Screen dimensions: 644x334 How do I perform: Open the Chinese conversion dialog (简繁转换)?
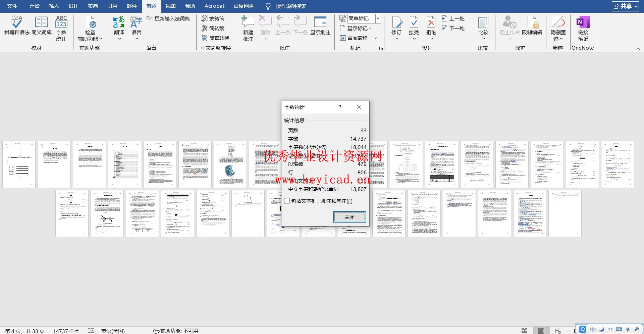tap(215, 38)
